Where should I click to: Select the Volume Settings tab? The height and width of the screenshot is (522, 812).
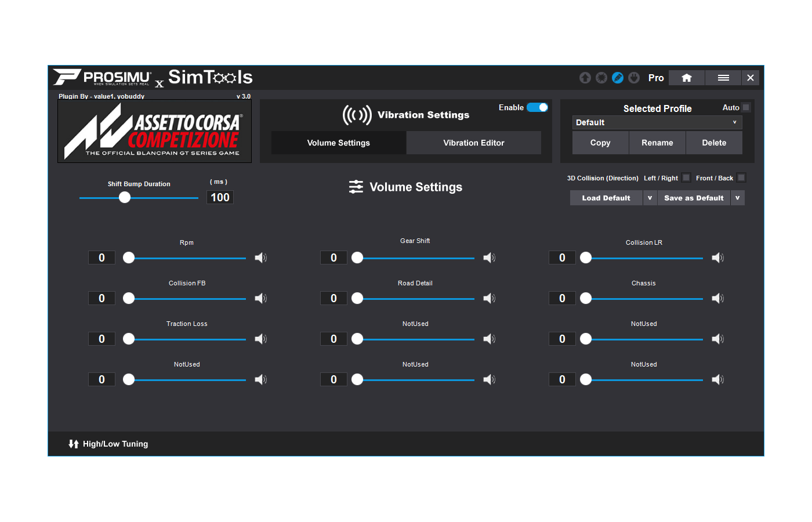tap(338, 143)
